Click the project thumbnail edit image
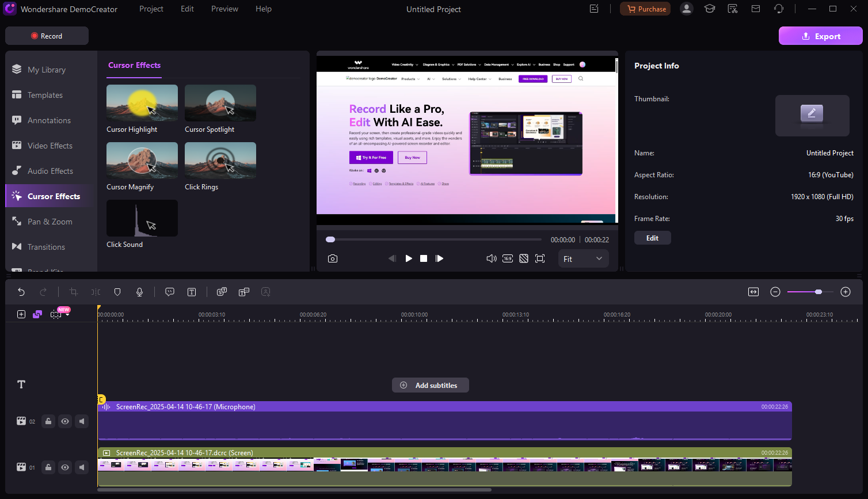Image resolution: width=868 pixels, height=499 pixels. pyautogui.click(x=812, y=116)
